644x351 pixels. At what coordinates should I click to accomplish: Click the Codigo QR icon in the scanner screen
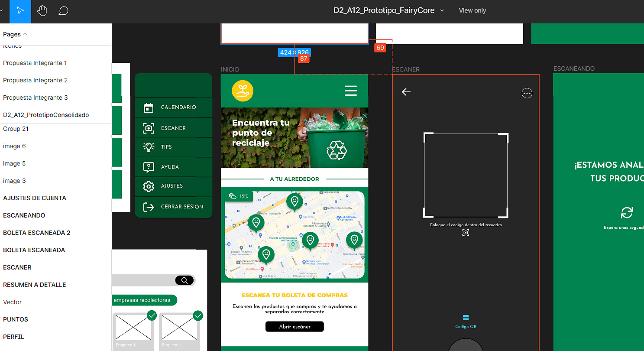465,318
